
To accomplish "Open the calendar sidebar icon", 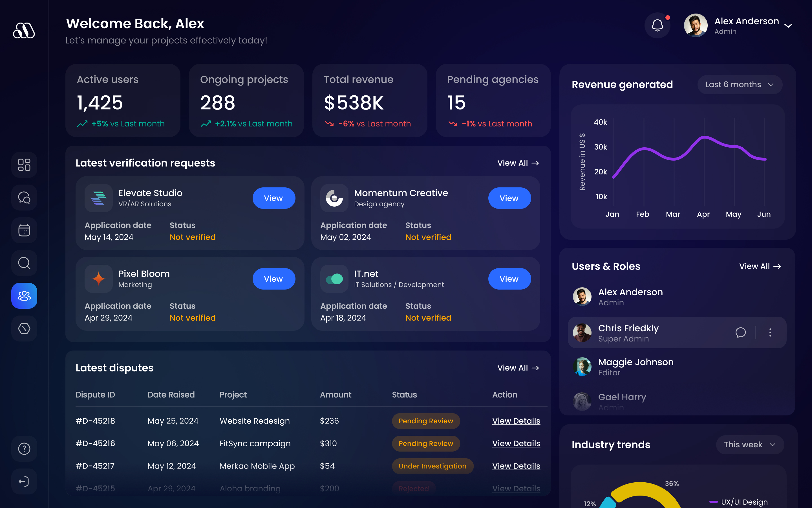I will coord(24,230).
